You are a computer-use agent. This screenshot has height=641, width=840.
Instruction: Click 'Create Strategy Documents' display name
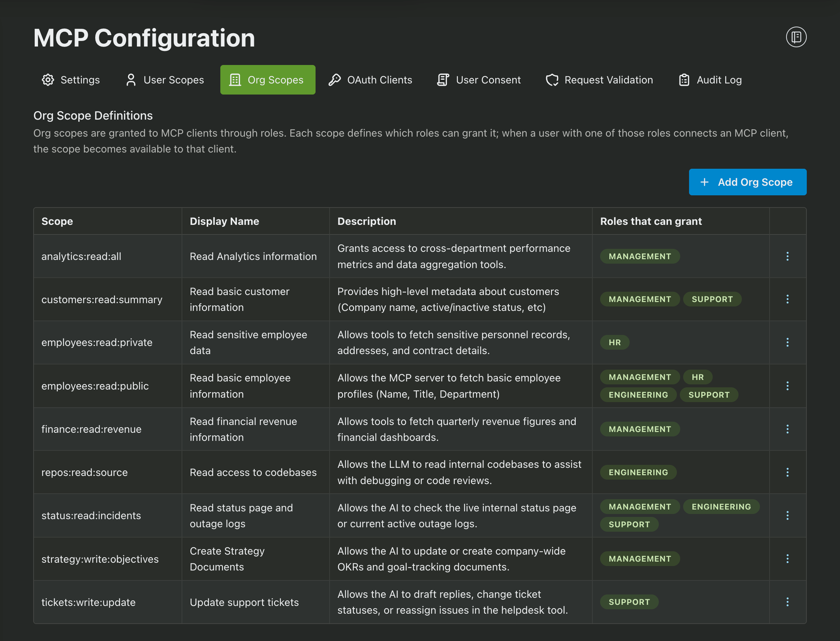click(227, 559)
